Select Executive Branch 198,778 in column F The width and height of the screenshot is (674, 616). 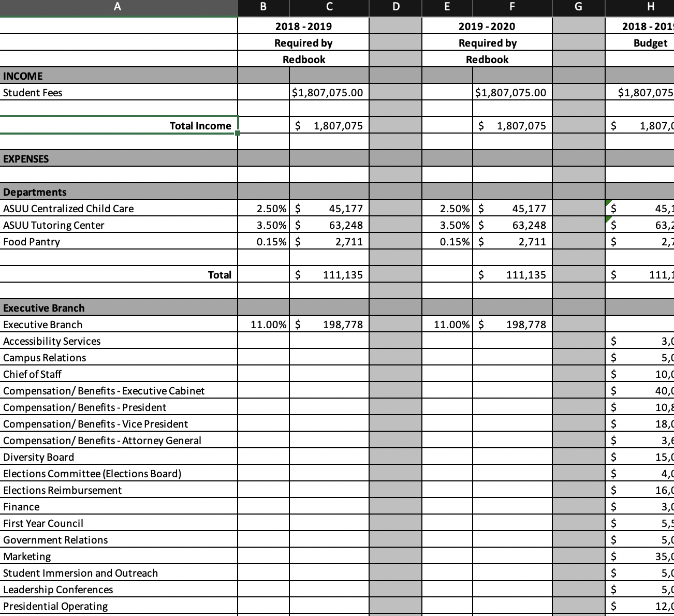click(x=512, y=324)
